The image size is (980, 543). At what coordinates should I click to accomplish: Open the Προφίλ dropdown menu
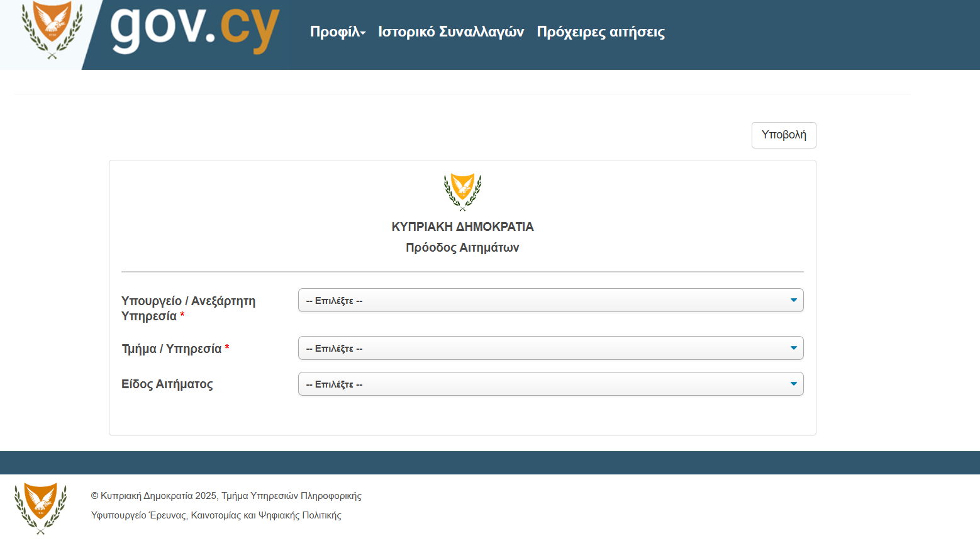point(338,31)
